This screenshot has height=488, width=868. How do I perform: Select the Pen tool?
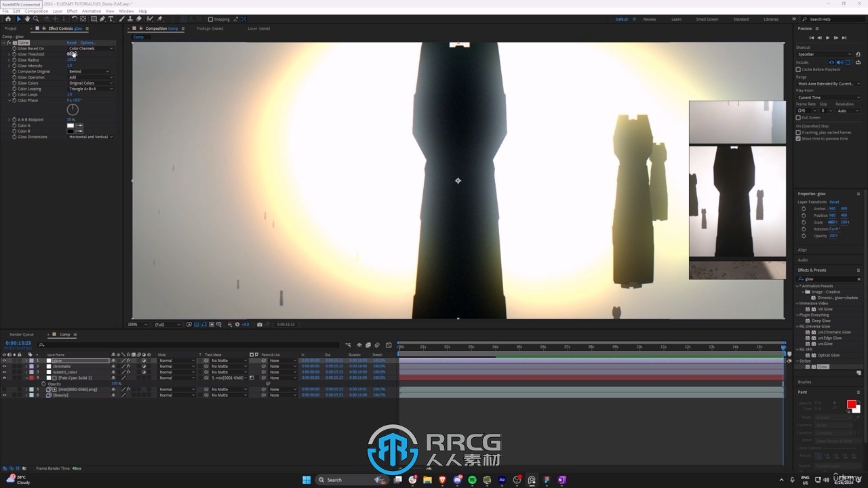[102, 19]
